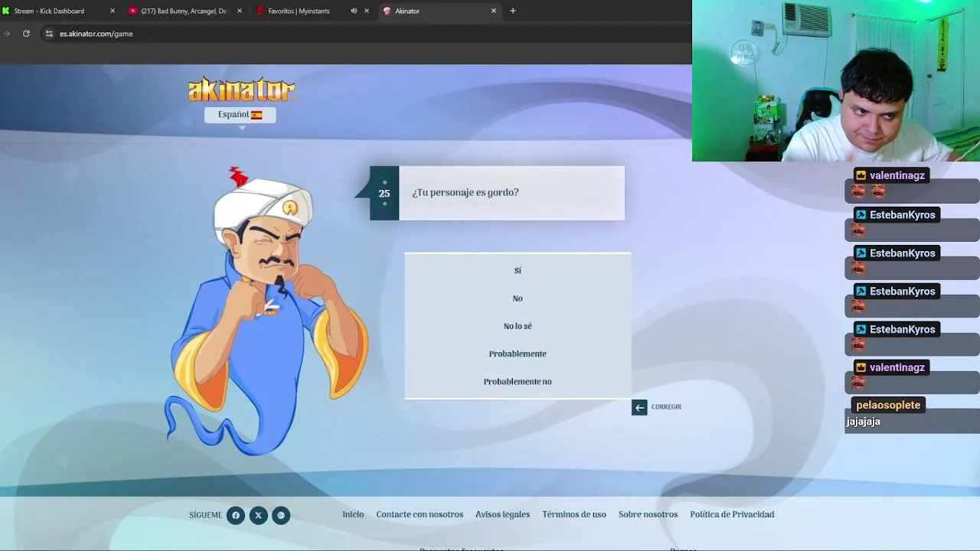980x551 pixels.
Task: Open a new browser tab
Action: [x=513, y=11]
